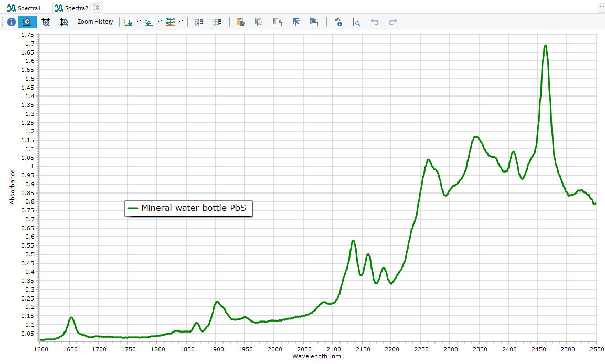Viewport: 605px width, 364px height.
Task: Click the Mineral water bottle PbS legend
Action: [x=193, y=208]
